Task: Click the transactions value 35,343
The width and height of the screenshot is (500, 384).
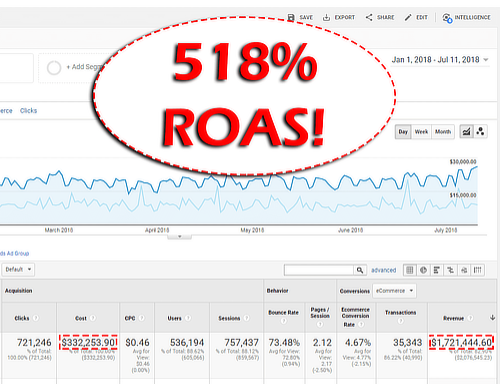Action: 408,342
